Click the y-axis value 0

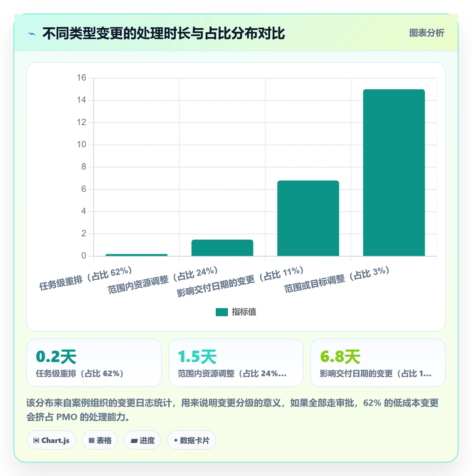pos(84,256)
